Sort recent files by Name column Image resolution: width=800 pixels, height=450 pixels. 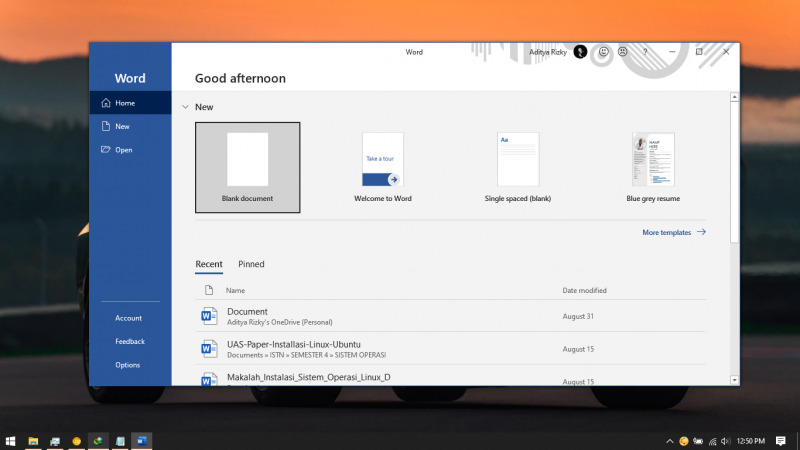(235, 290)
